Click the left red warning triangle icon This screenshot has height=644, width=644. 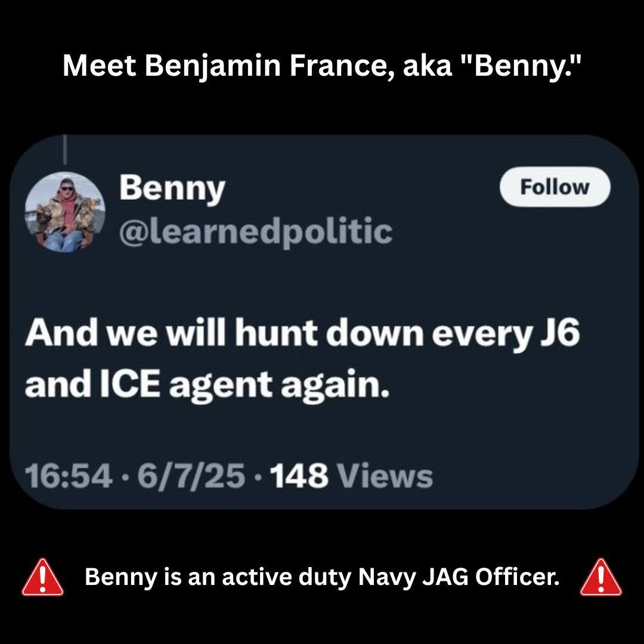point(43,577)
